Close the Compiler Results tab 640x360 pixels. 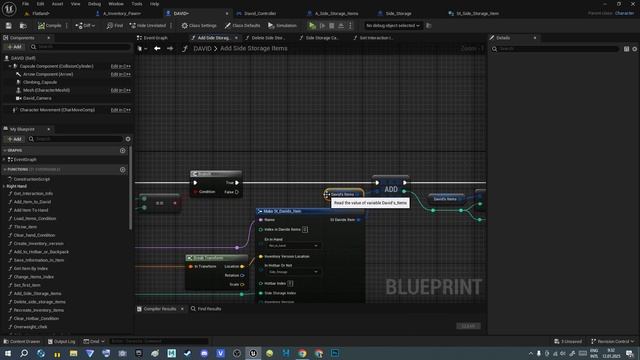[x=182, y=309]
